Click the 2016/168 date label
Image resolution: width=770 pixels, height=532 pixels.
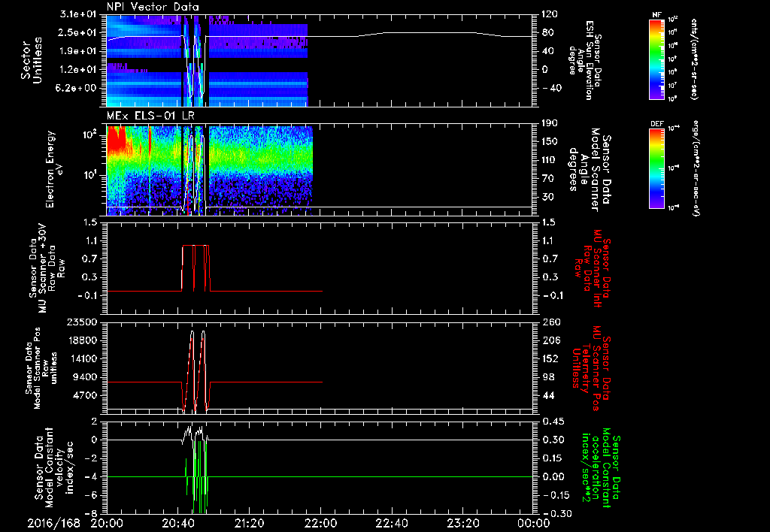tap(53, 523)
